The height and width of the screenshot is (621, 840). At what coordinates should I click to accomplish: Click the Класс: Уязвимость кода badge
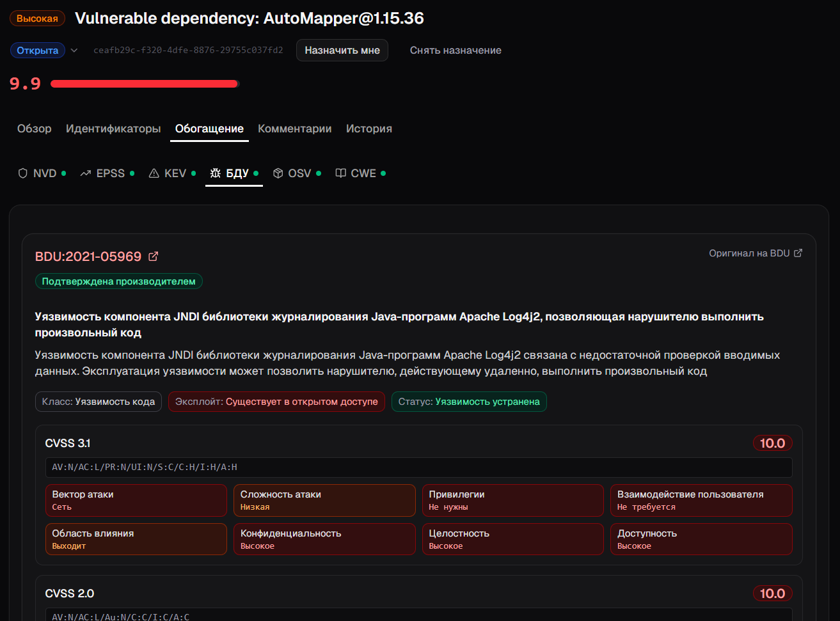99,402
